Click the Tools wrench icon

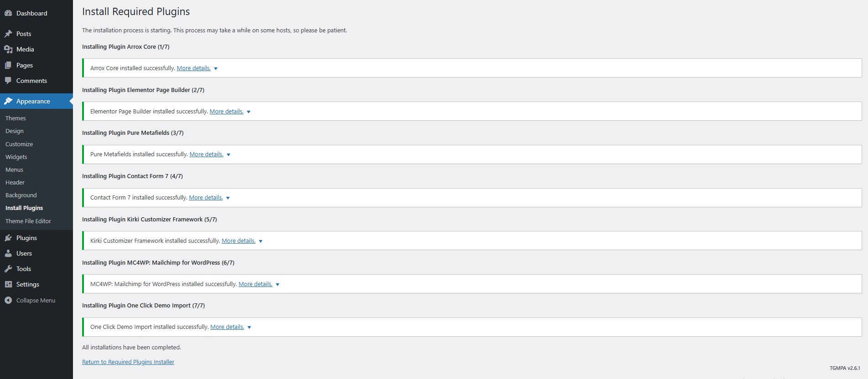(8, 269)
